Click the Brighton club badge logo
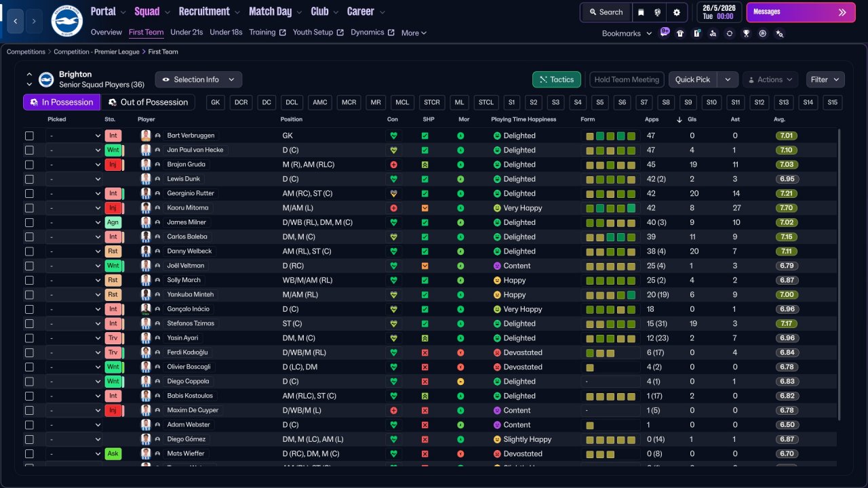Screen dimensions: 868x488 click(x=66, y=21)
